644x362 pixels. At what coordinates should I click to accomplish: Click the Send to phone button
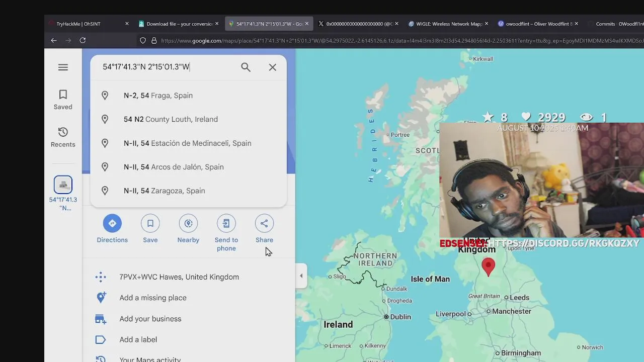pos(226,233)
